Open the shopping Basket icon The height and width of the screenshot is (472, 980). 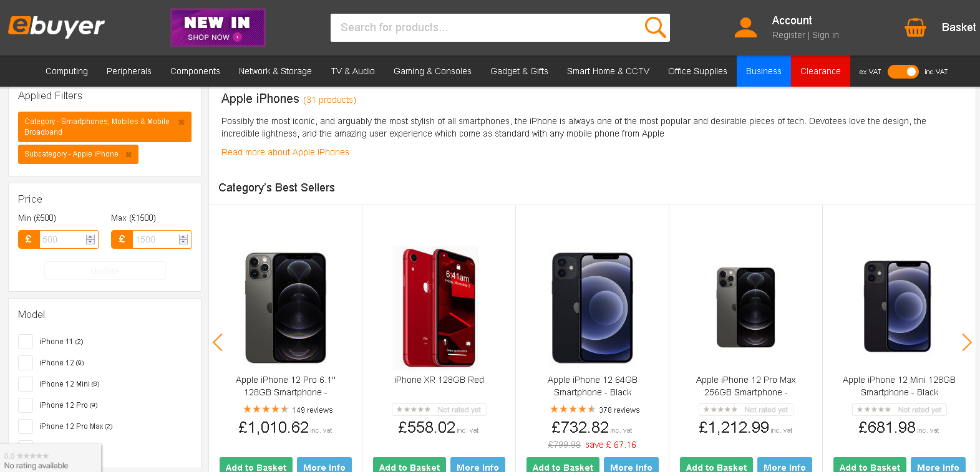[x=915, y=27]
